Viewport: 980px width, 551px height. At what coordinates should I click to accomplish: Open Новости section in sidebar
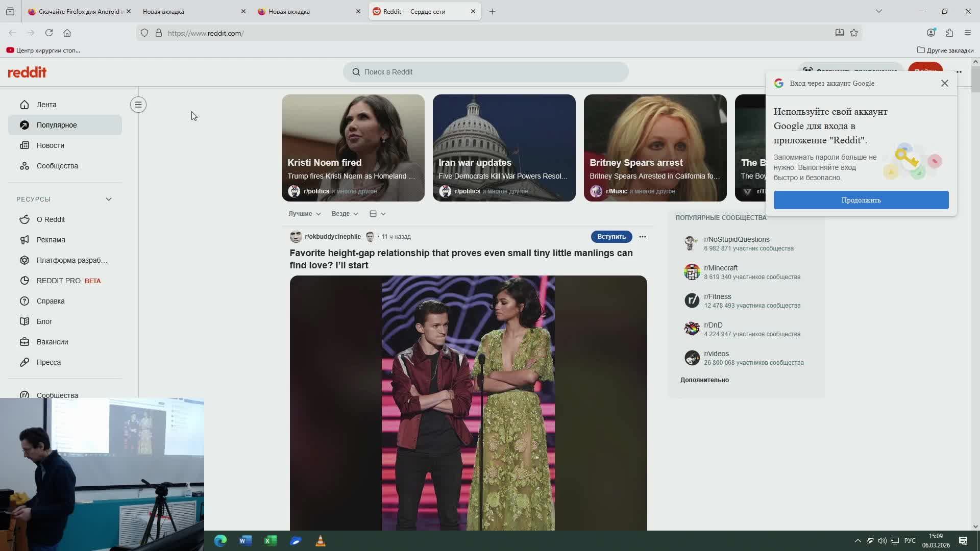click(x=65, y=145)
